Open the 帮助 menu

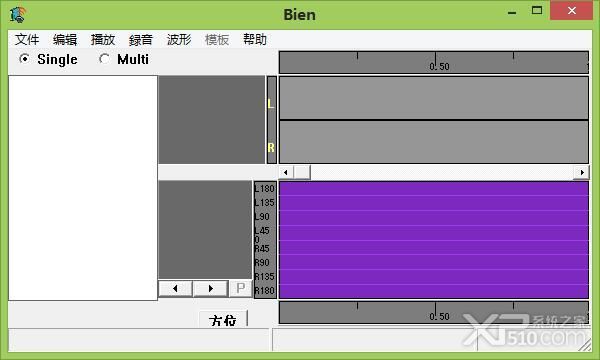click(x=254, y=39)
